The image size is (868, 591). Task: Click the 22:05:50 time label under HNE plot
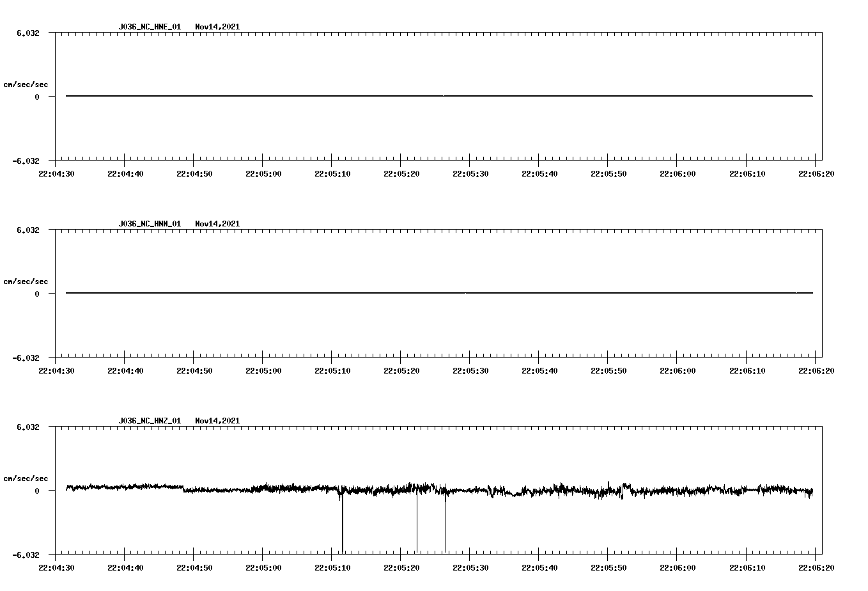pyautogui.click(x=608, y=173)
